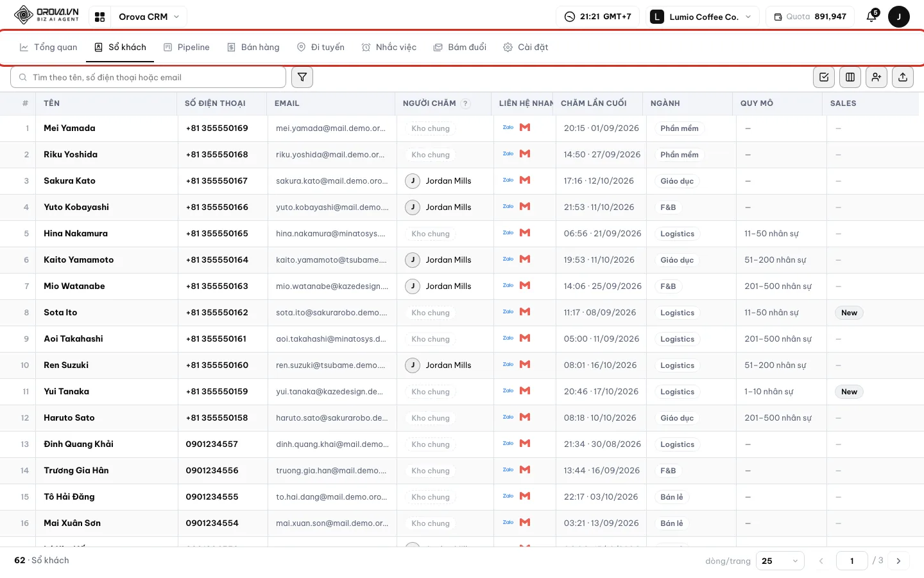924x578 pixels.
Task: Open the column layout icon button
Action: pyautogui.click(x=850, y=77)
